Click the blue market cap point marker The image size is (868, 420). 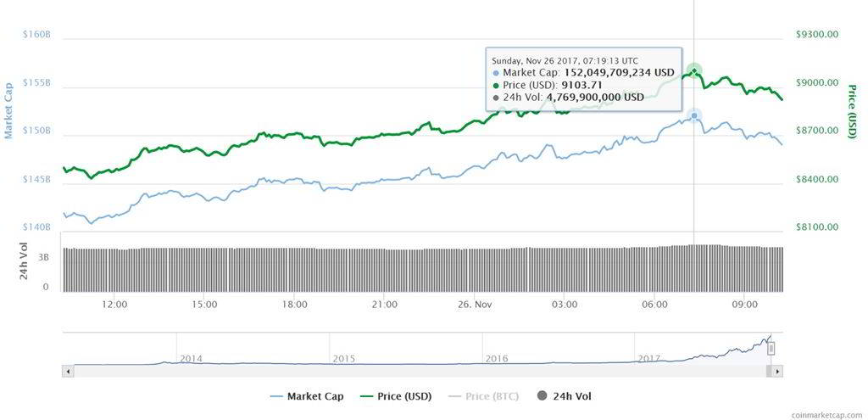coord(694,115)
